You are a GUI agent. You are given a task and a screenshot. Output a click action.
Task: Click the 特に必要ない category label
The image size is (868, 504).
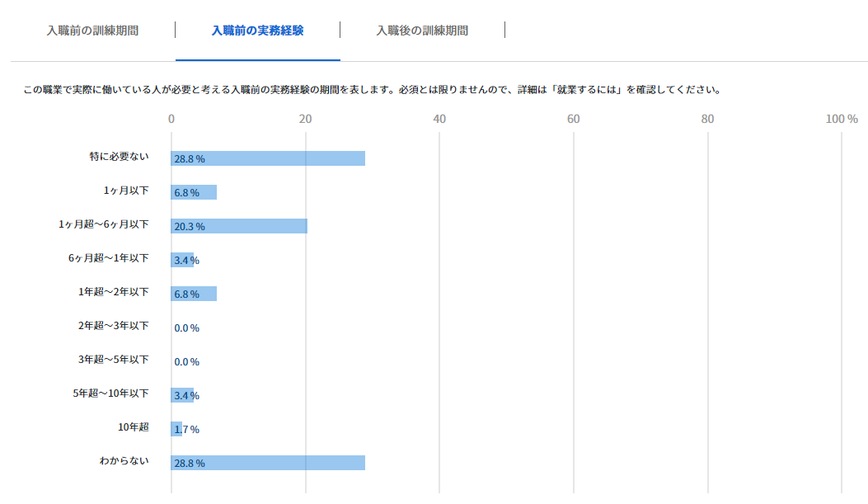pyautogui.click(x=119, y=156)
